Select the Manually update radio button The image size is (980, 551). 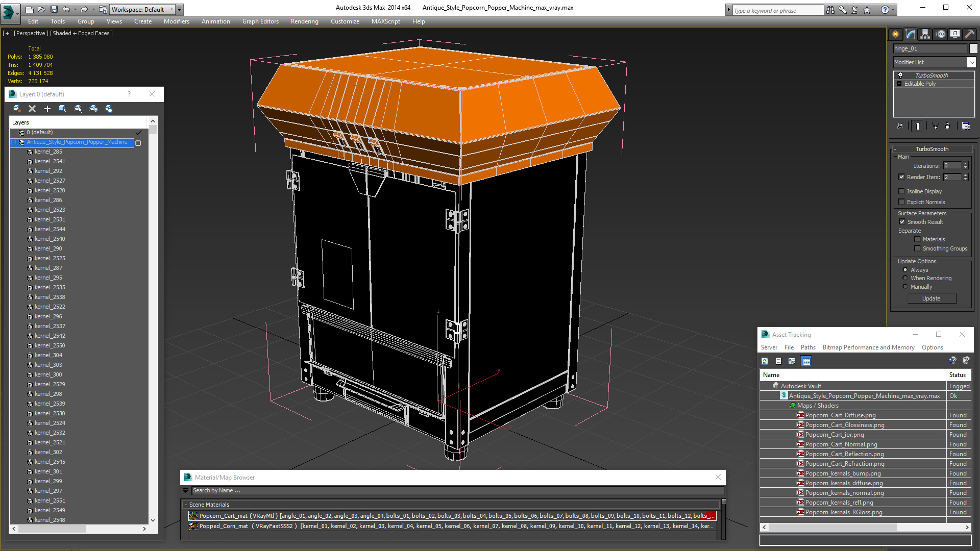tap(905, 287)
